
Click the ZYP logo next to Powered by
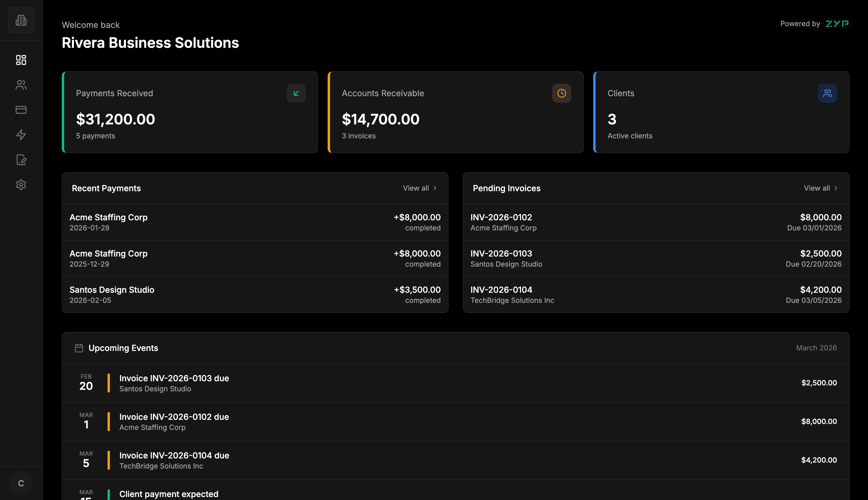click(837, 24)
